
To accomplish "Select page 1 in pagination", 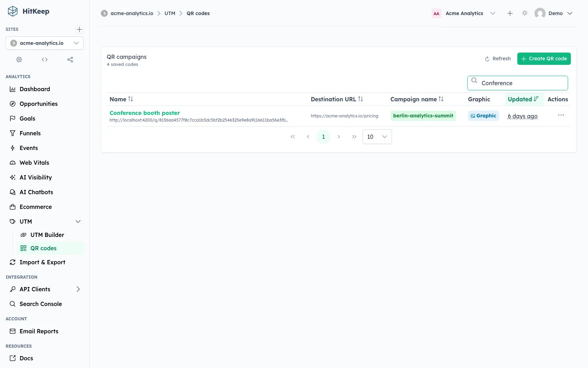I will click(x=323, y=137).
